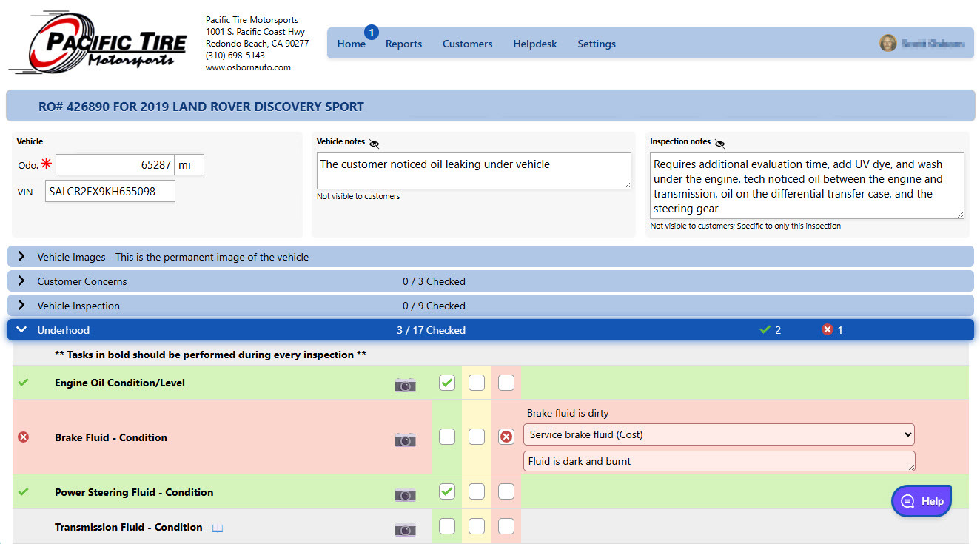The height and width of the screenshot is (544, 980).
Task: Click the camera icon beside Power Steering Fluid
Action: (x=405, y=491)
